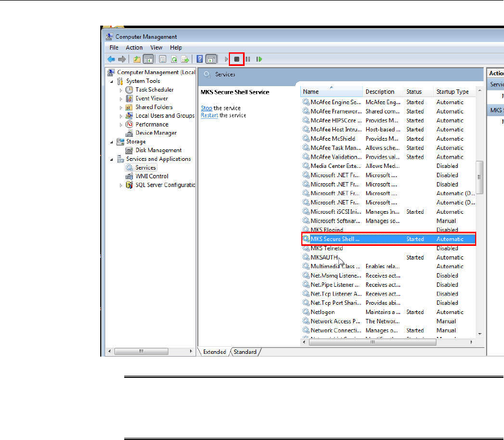
Task: Click the Start Service play icon
Action: click(226, 59)
